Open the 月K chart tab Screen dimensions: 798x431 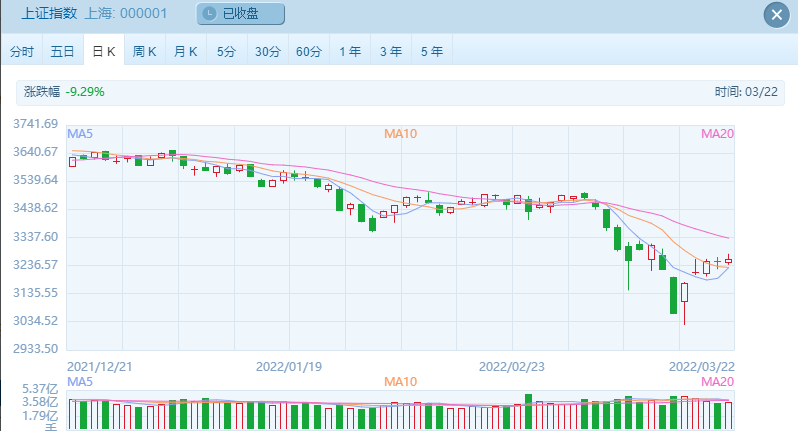click(x=186, y=51)
